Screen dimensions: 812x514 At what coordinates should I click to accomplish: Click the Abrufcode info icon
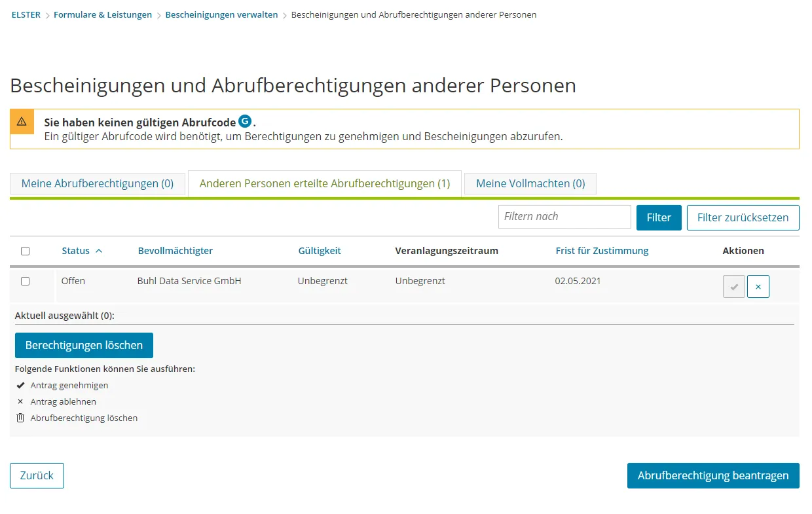245,121
